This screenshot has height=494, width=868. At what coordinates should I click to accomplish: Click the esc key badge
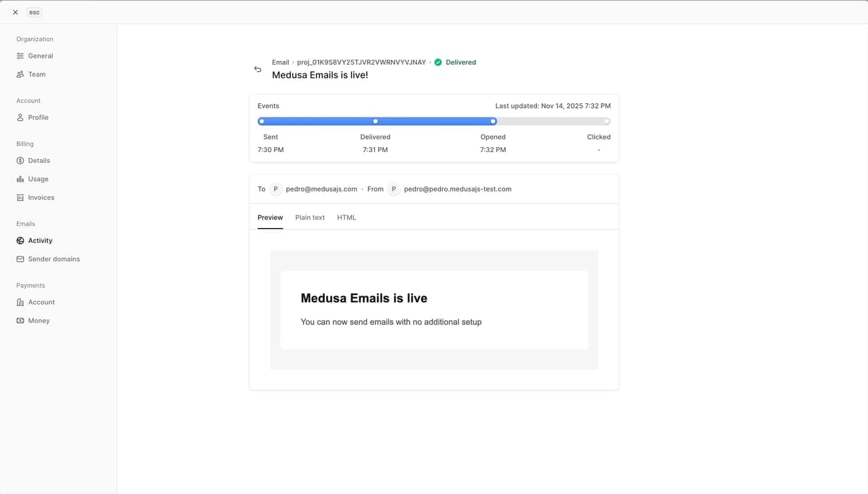[x=35, y=12]
